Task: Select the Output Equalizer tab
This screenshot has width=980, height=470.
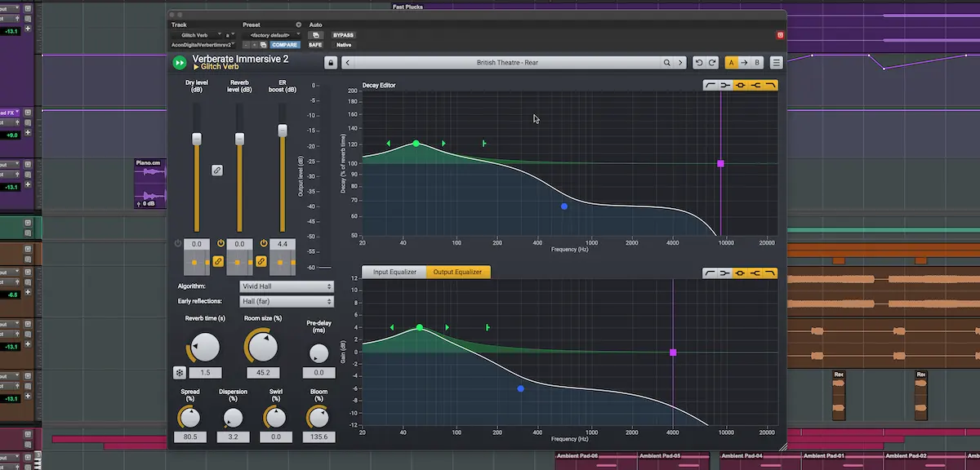Action: click(457, 272)
